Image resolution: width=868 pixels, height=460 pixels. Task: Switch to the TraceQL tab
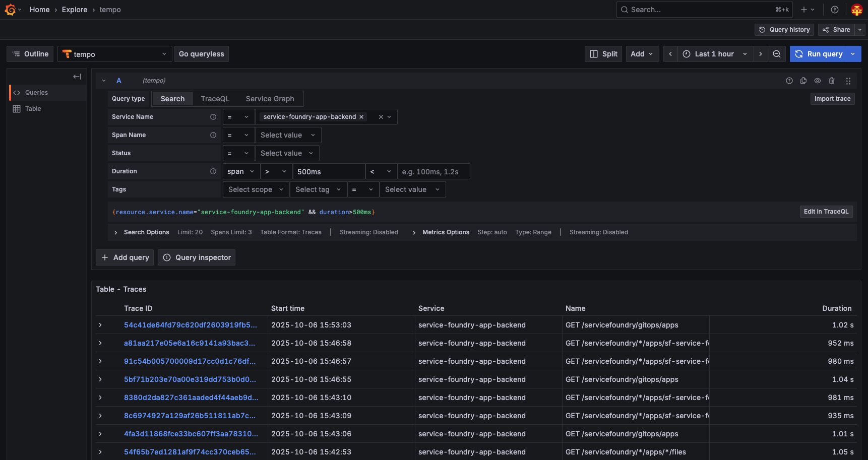215,99
